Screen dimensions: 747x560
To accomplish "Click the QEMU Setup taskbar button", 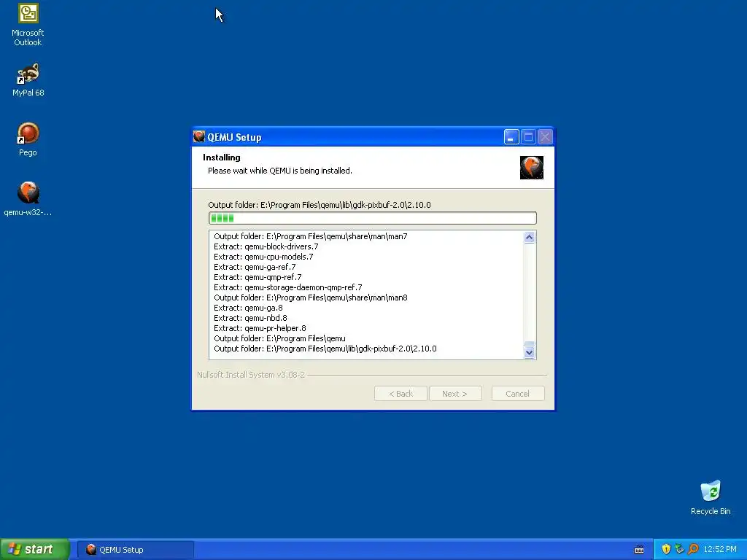I will 135,550.
